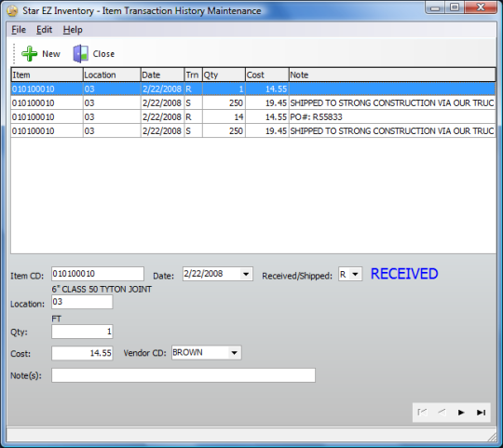The width and height of the screenshot is (503, 448).
Task: Open the Help menu
Action: (73, 30)
